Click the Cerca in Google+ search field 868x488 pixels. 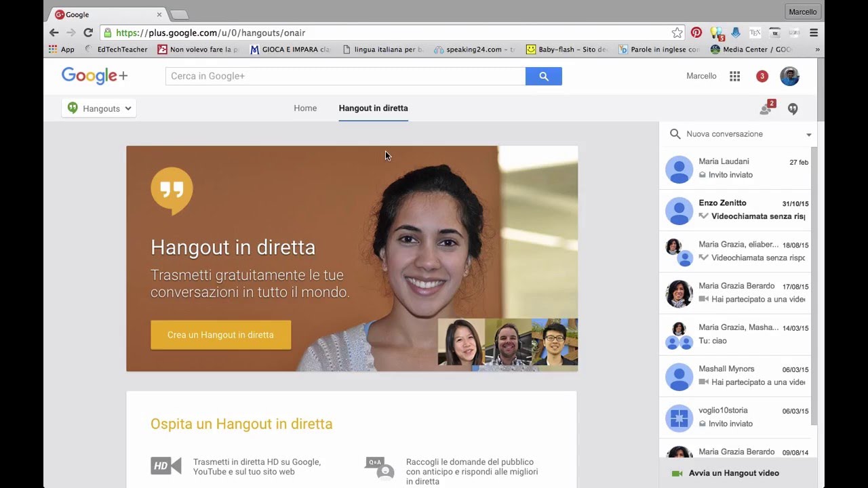click(345, 77)
